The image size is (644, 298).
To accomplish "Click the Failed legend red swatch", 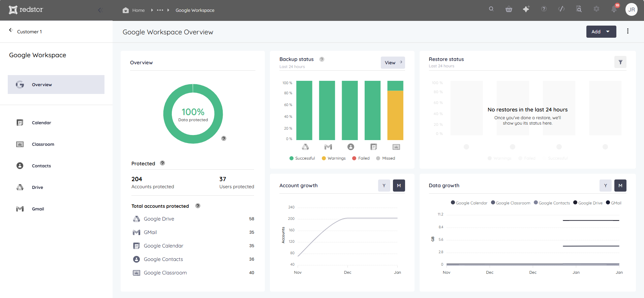I will point(354,158).
